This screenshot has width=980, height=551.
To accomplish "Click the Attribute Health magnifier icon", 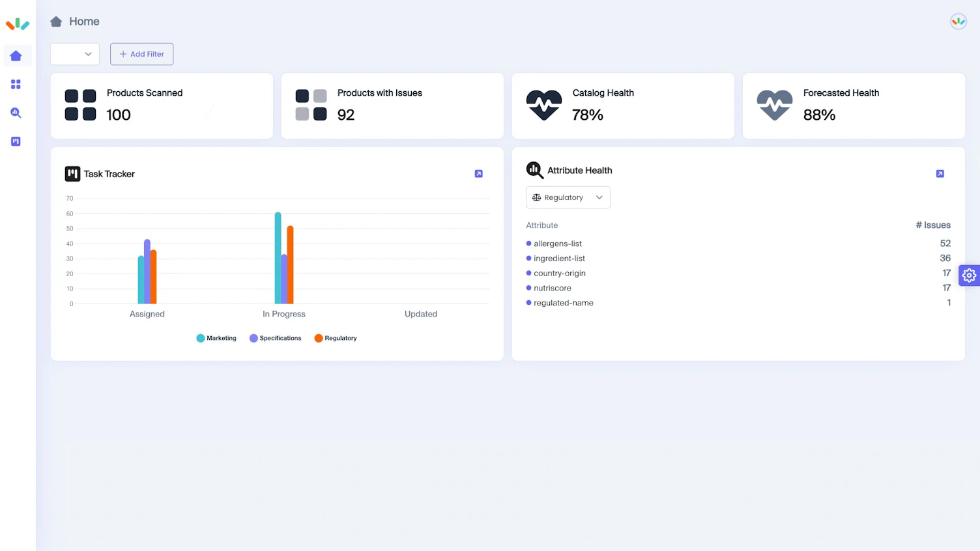I will click(535, 170).
